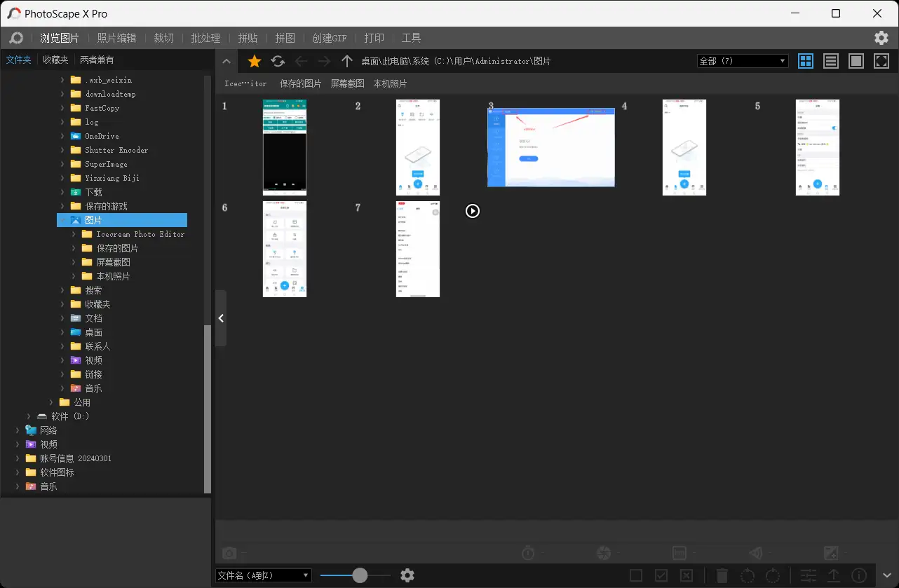899x588 pixels.
Task: Open the 文件名 (A到Z) sort dropdown
Action: point(263,575)
